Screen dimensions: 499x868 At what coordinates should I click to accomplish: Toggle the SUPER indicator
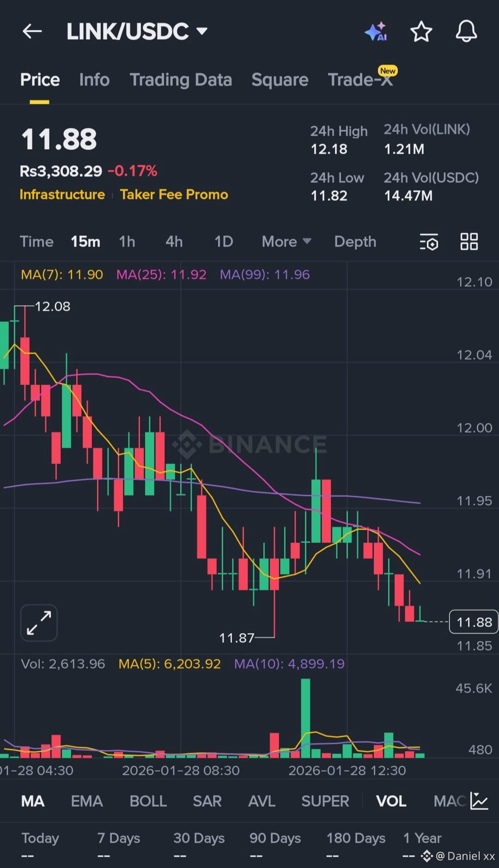(325, 801)
